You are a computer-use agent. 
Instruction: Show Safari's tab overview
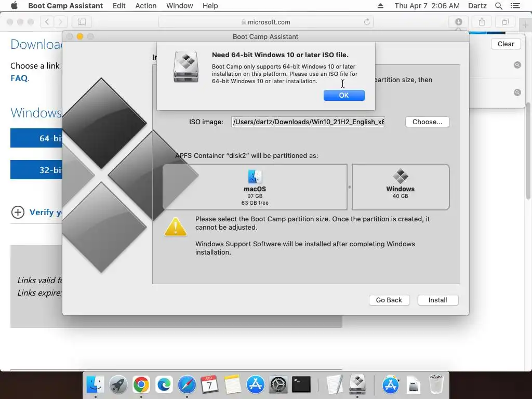(505, 22)
